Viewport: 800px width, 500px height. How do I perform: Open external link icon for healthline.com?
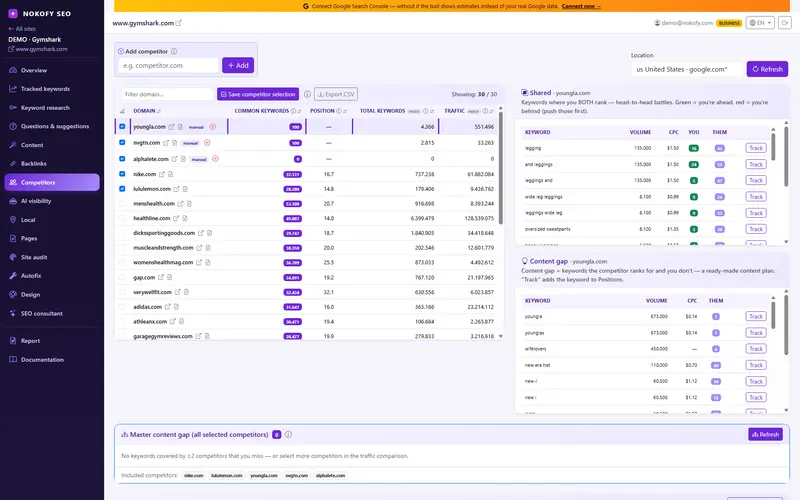coord(176,218)
